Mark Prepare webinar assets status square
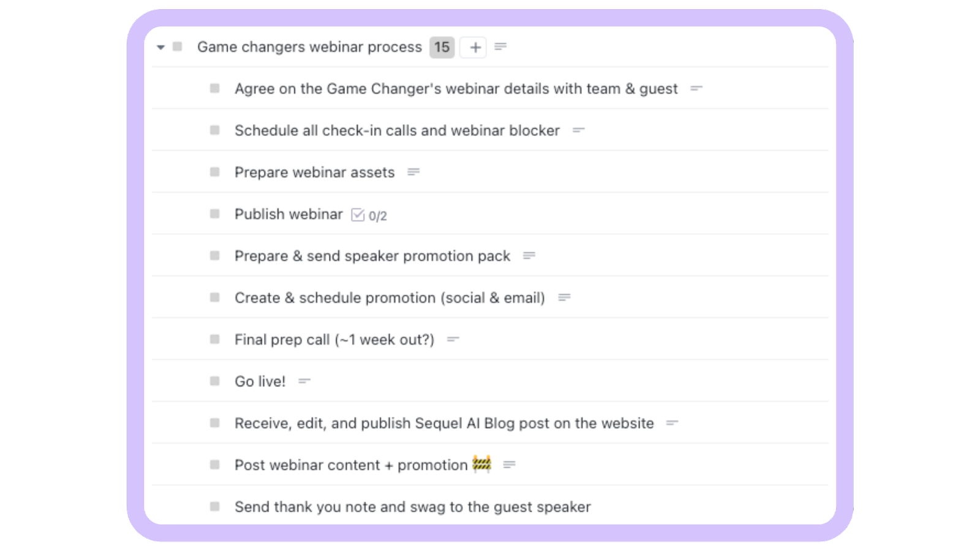The height and width of the screenshot is (551, 980). (x=214, y=172)
